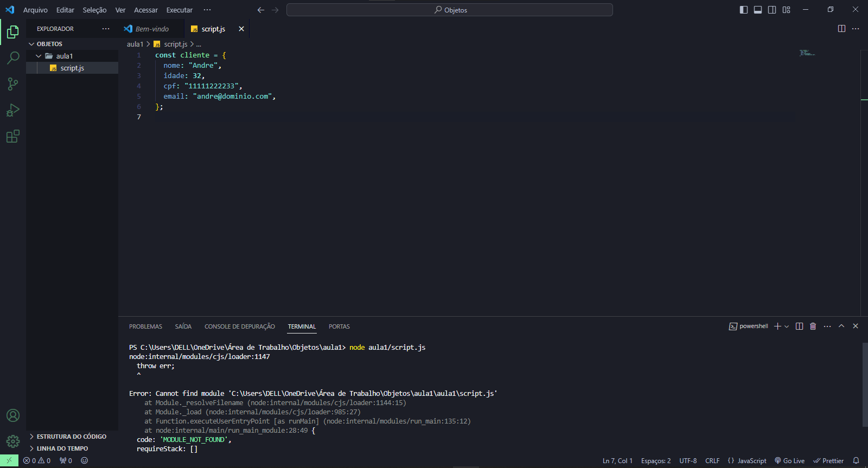Image resolution: width=868 pixels, height=468 pixels.
Task: Open the Manage gear settings
Action: coord(13,441)
